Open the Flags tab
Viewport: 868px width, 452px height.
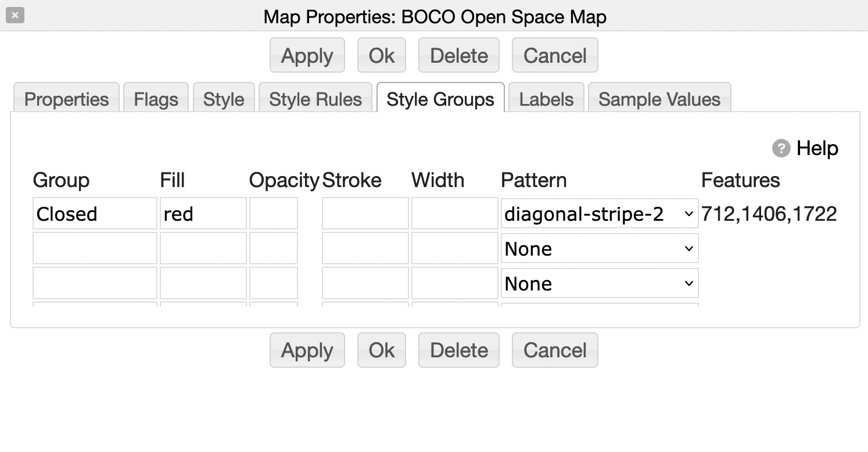156,99
